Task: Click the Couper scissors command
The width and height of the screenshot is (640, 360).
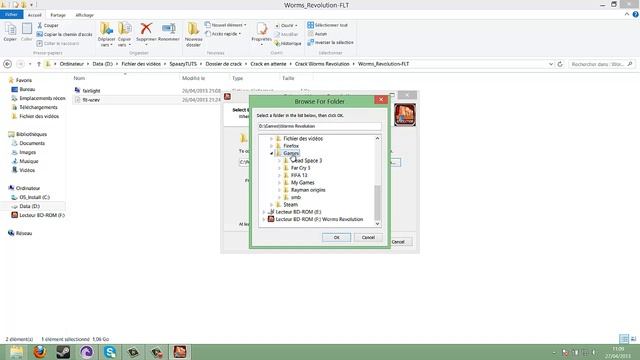Action: (x=48, y=25)
